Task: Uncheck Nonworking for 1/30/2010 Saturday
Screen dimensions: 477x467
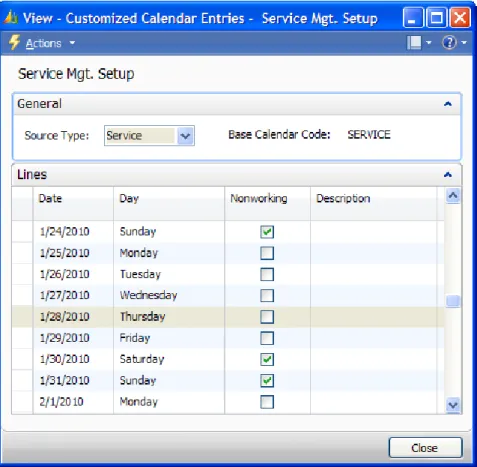Action: 267,360
